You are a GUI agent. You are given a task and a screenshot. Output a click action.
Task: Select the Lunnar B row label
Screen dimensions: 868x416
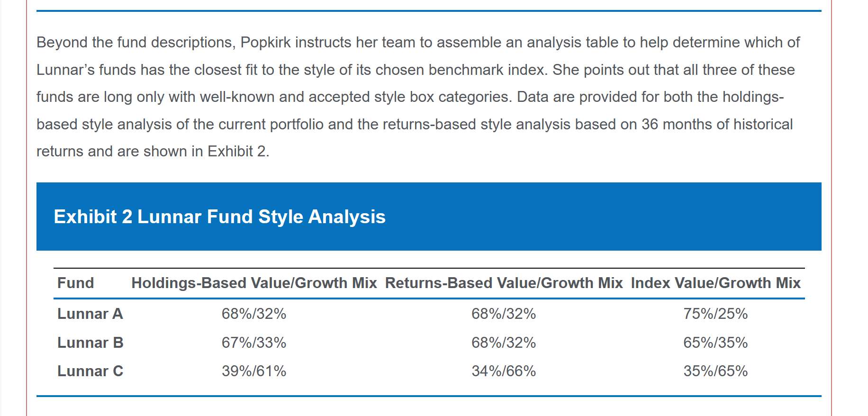pos(90,343)
